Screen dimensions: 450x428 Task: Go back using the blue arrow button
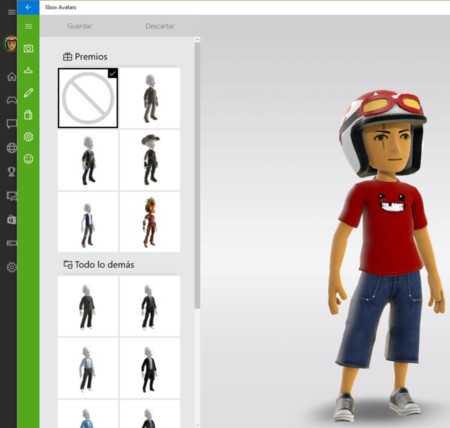tap(28, 7)
